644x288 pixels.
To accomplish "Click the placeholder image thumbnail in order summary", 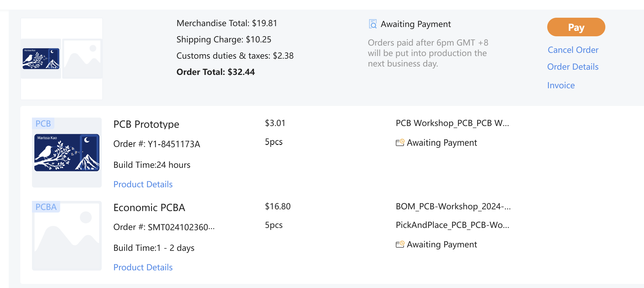I will 82,59.
